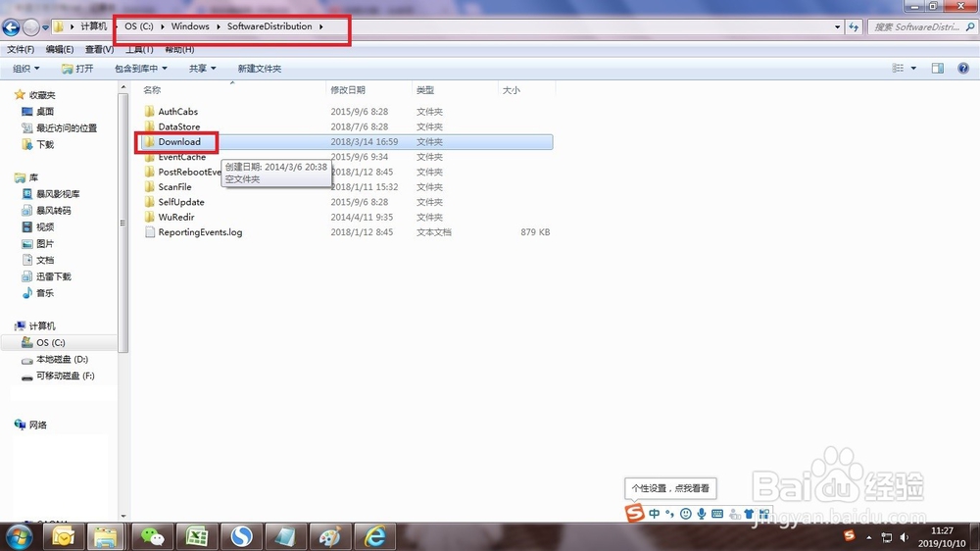The width and height of the screenshot is (980, 551).
Task: Open the 组织 dropdown in toolbar
Action: click(26, 69)
